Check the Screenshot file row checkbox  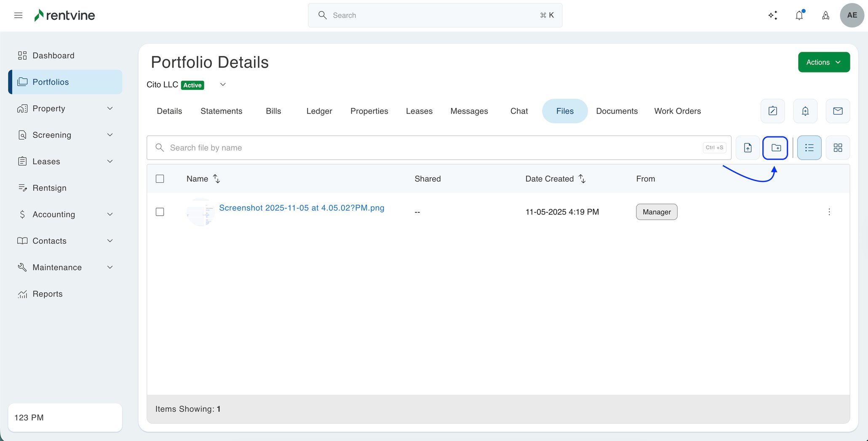click(160, 212)
